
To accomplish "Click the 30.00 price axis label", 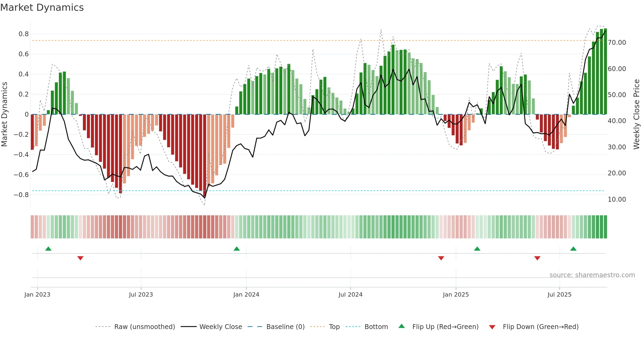I will (617, 147).
